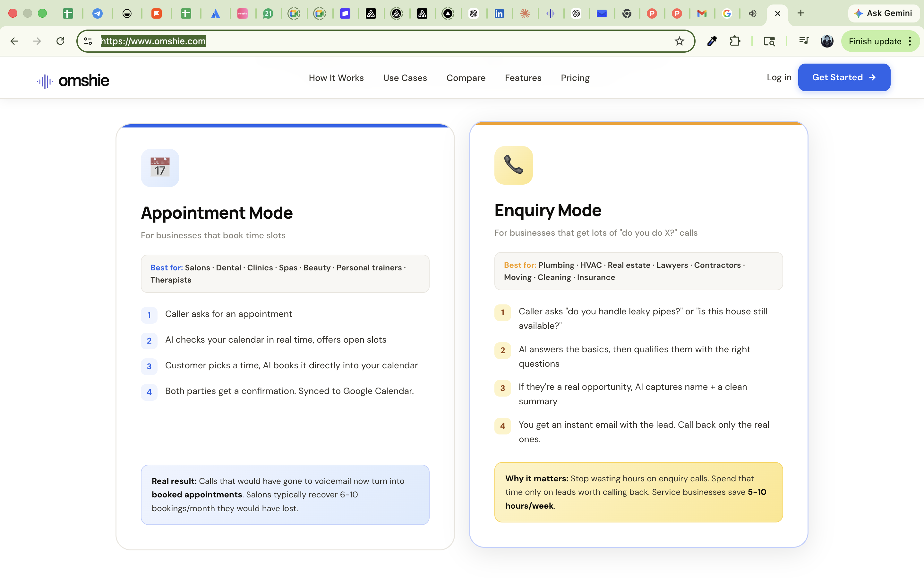This screenshot has height=578, width=924.
Task: Switch to the Telegram tab
Action: click(x=97, y=13)
